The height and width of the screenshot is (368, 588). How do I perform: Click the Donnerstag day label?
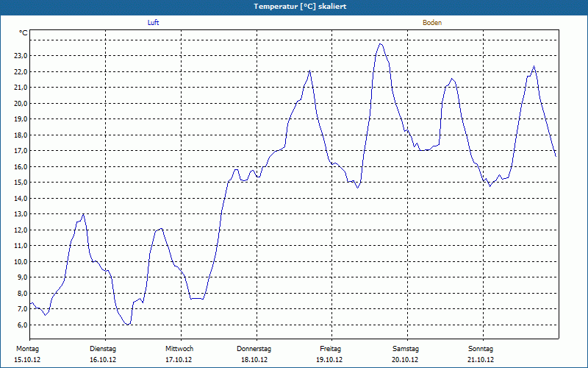[x=254, y=349]
